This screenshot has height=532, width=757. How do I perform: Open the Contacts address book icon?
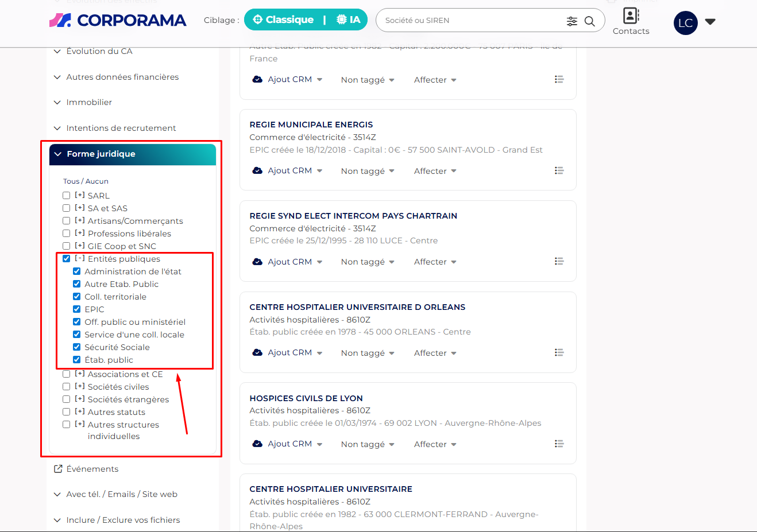coord(631,15)
